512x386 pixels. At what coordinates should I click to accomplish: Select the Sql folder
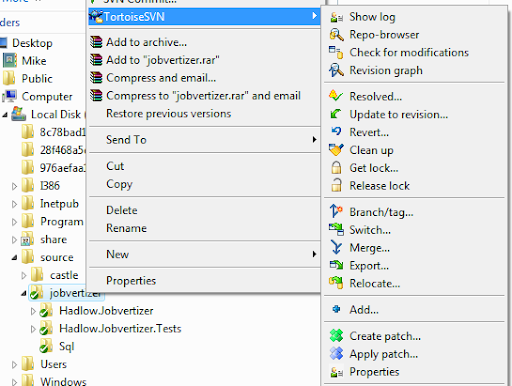point(66,347)
